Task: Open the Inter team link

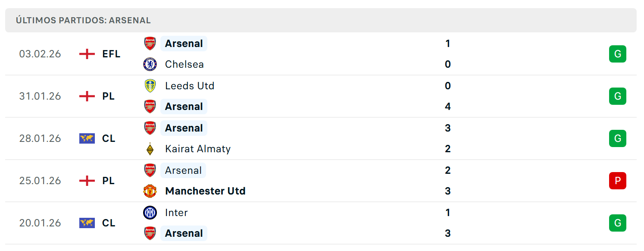Action: coord(176,213)
